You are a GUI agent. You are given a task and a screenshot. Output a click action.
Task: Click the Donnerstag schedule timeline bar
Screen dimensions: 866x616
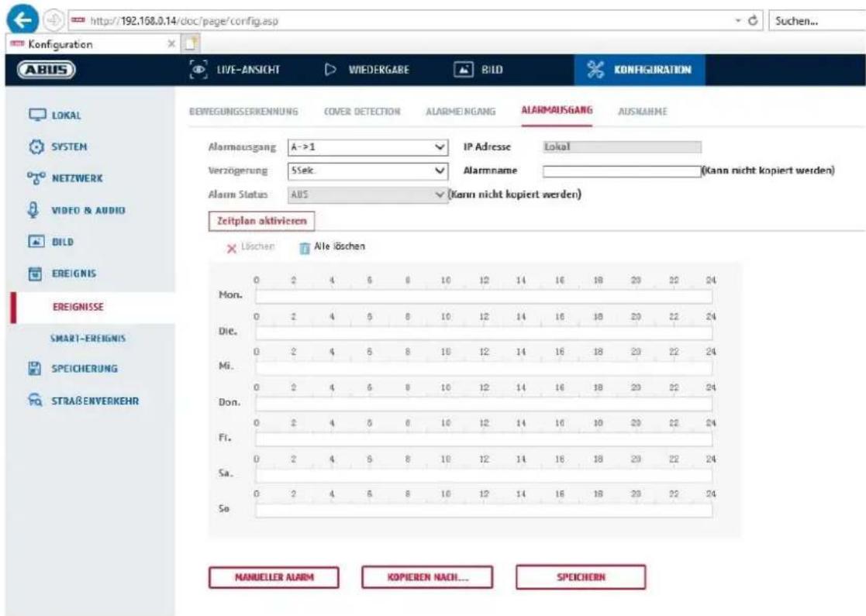(x=483, y=404)
